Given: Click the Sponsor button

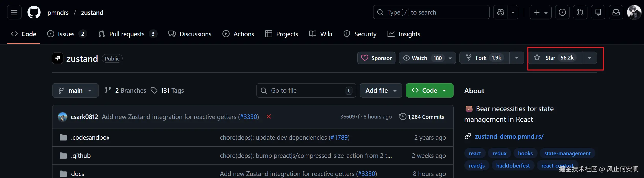Looking at the screenshot, I should point(376,58).
